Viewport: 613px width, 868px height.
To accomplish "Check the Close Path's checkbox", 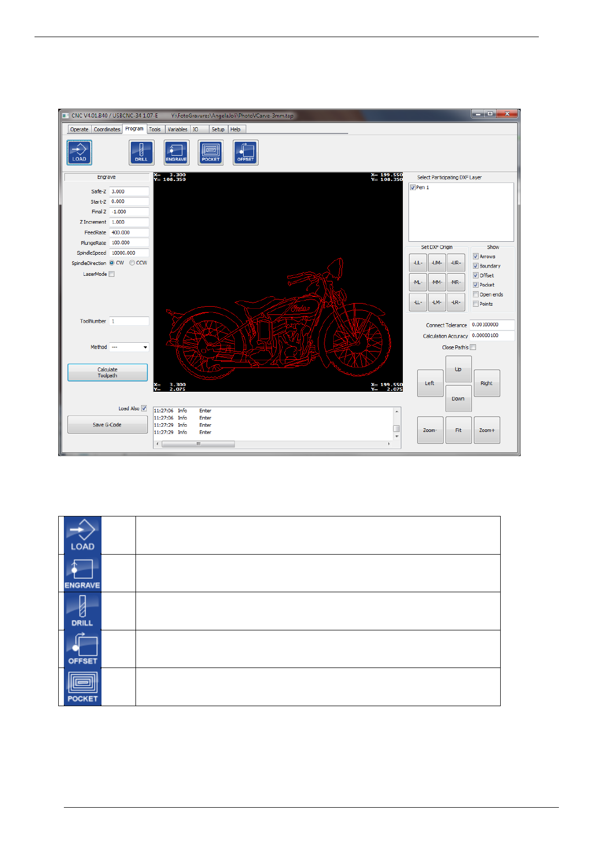I will [x=473, y=347].
